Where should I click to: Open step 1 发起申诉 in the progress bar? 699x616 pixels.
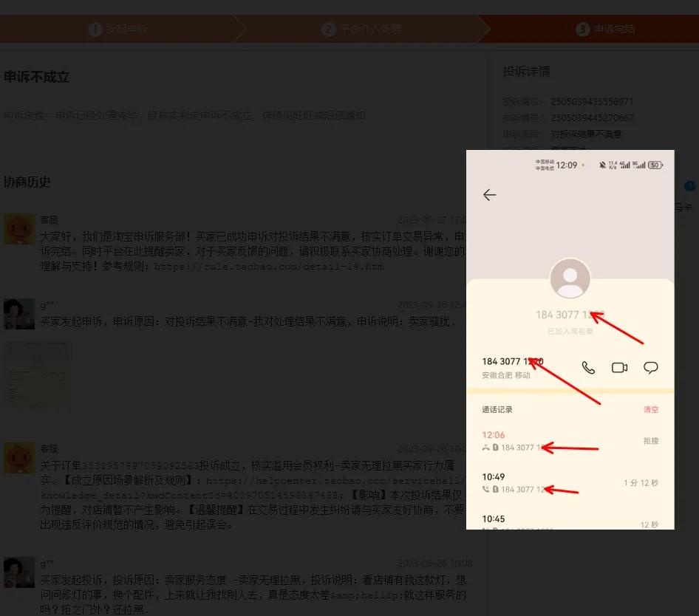(118, 29)
